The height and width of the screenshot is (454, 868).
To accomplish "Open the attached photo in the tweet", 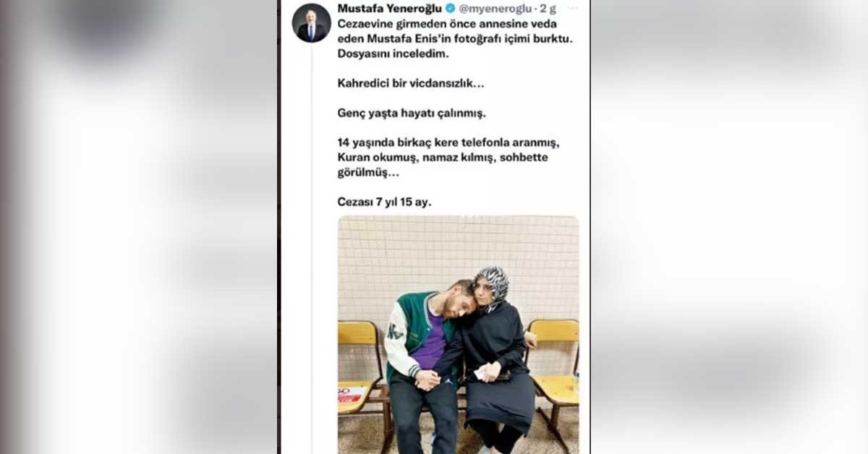I will point(459,335).
